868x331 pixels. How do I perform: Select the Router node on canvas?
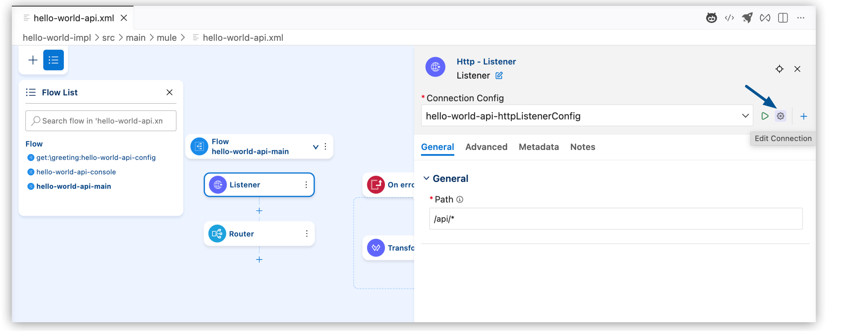[x=259, y=234]
